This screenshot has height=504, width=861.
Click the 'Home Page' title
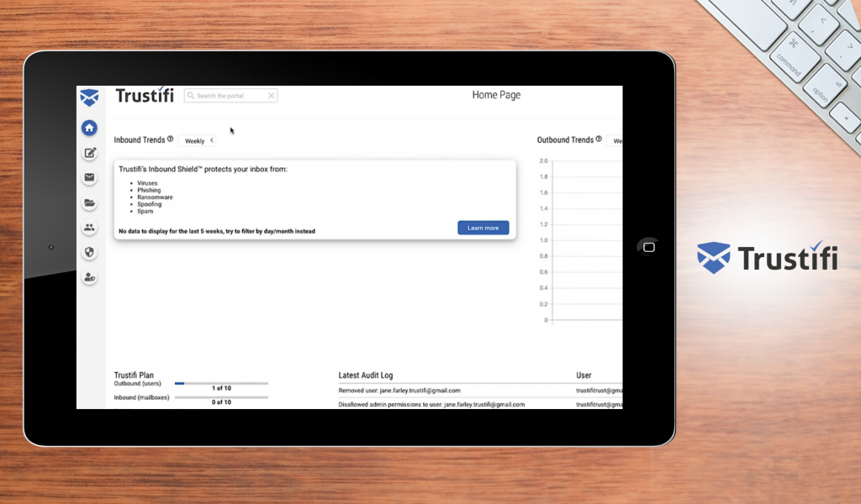tap(496, 95)
